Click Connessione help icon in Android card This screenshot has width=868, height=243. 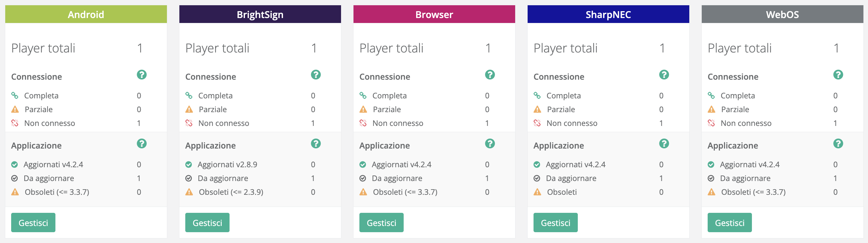142,74
